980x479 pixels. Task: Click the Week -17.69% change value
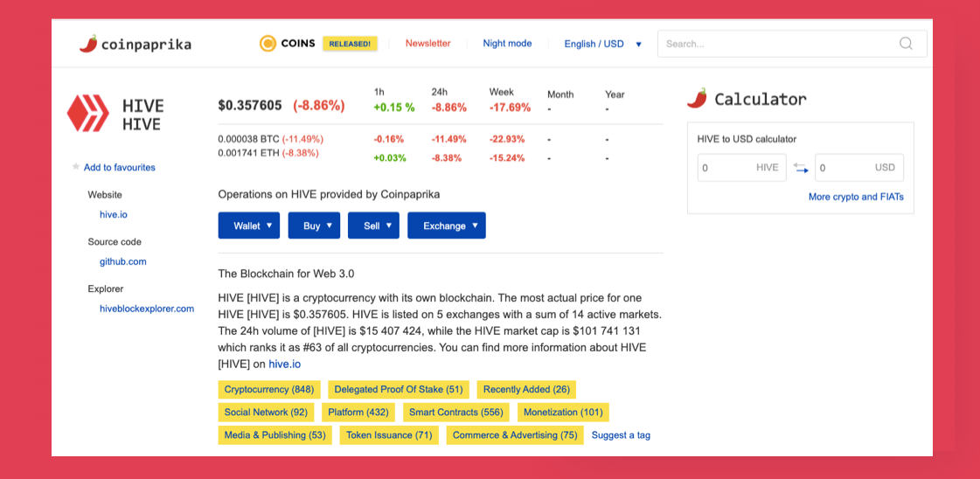(x=510, y=108)
